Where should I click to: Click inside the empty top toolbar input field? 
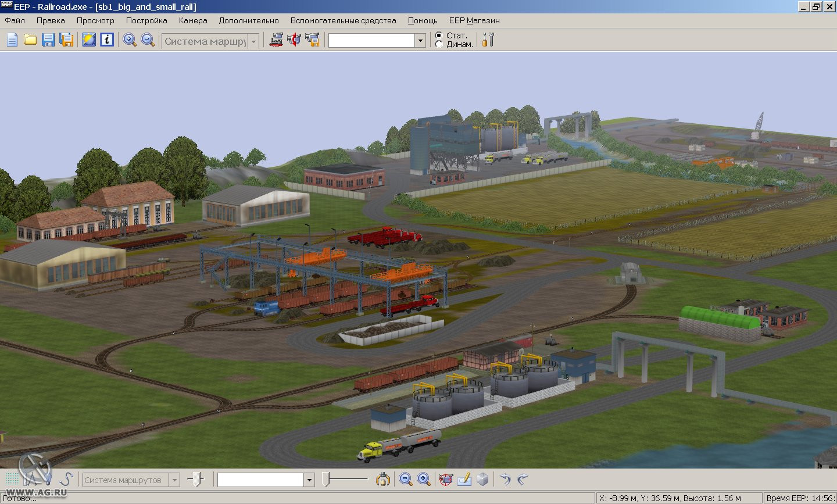point(372,41)
